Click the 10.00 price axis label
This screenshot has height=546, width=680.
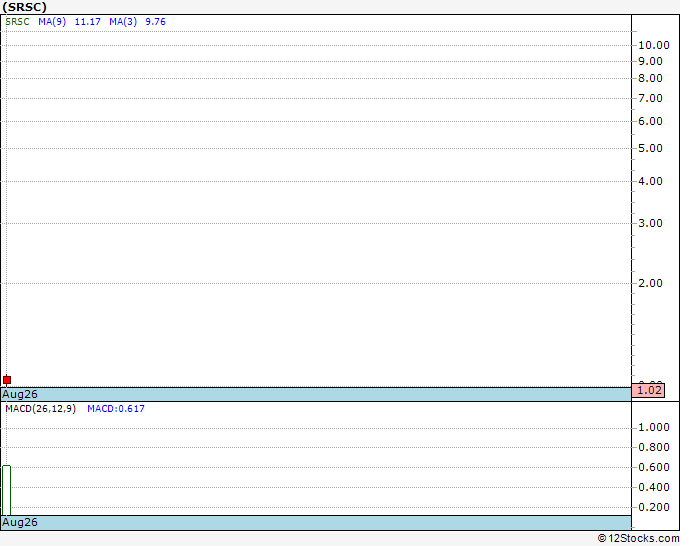pos(654,45)
